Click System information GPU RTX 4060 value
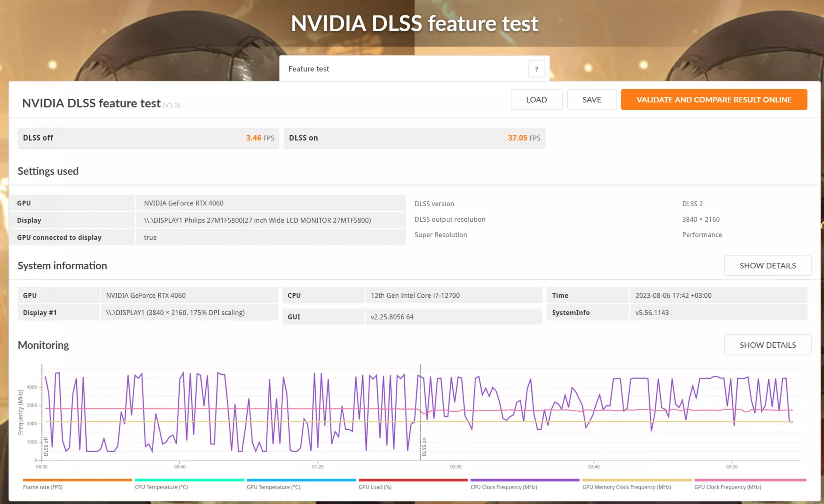 click(x=146, y=295)
